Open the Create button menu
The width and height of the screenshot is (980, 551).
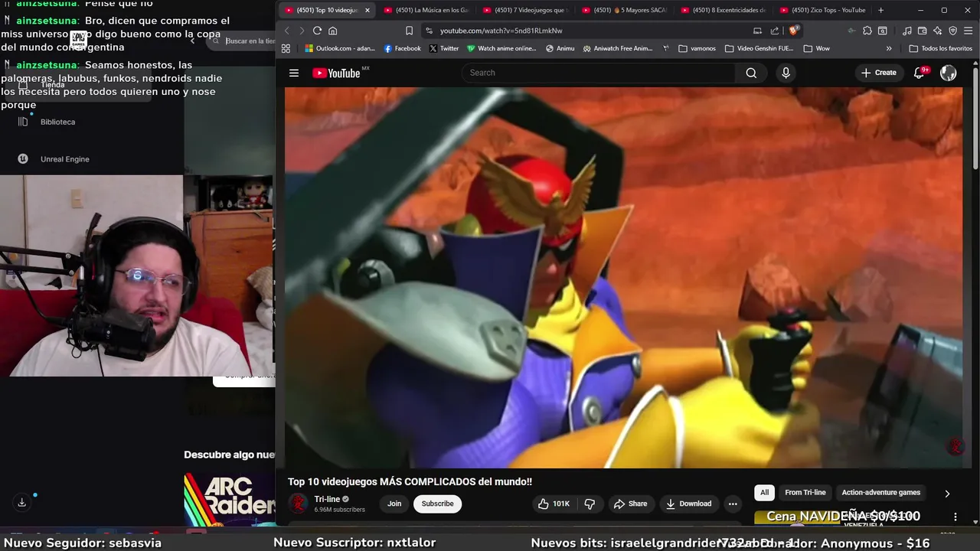tap(878, 73)
